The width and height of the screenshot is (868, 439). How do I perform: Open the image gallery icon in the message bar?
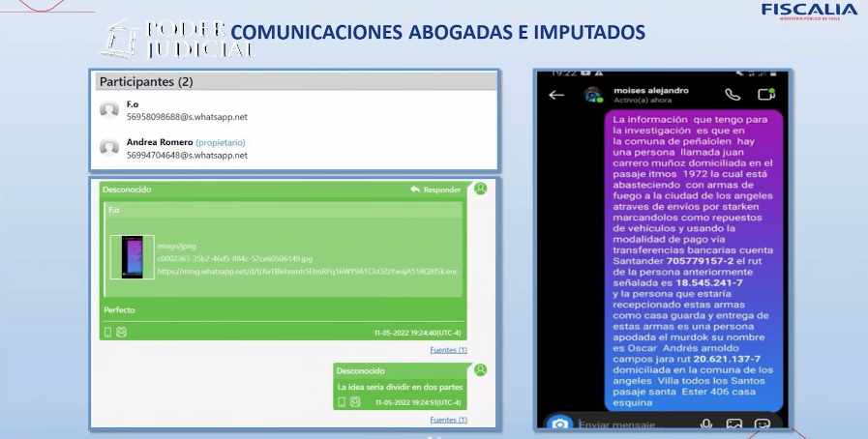734,424
